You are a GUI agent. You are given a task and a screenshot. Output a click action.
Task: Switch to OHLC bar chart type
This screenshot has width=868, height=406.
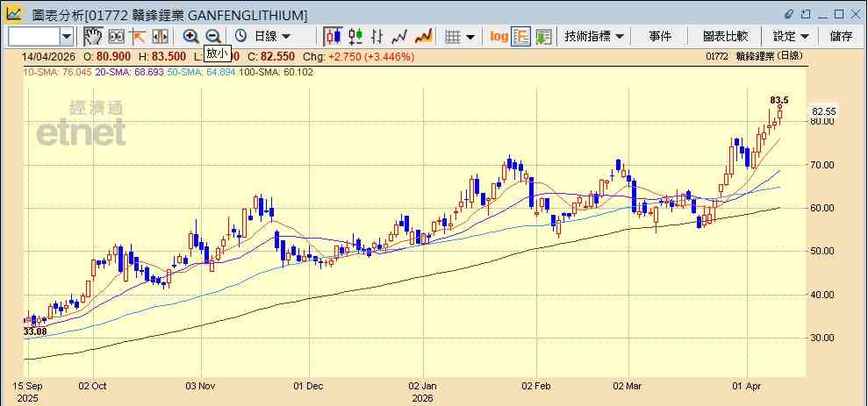click(x=377, y=37)
